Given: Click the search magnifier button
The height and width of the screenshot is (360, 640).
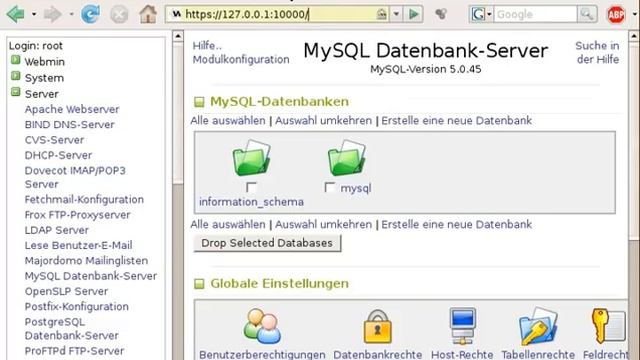Looking at the screenshot, I should click(x=587, y=14).
